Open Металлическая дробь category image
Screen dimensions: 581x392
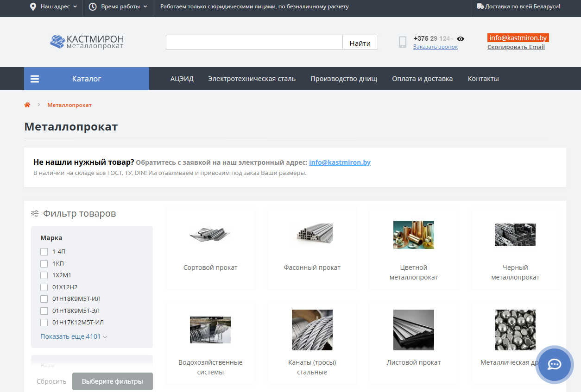(515, 330)
